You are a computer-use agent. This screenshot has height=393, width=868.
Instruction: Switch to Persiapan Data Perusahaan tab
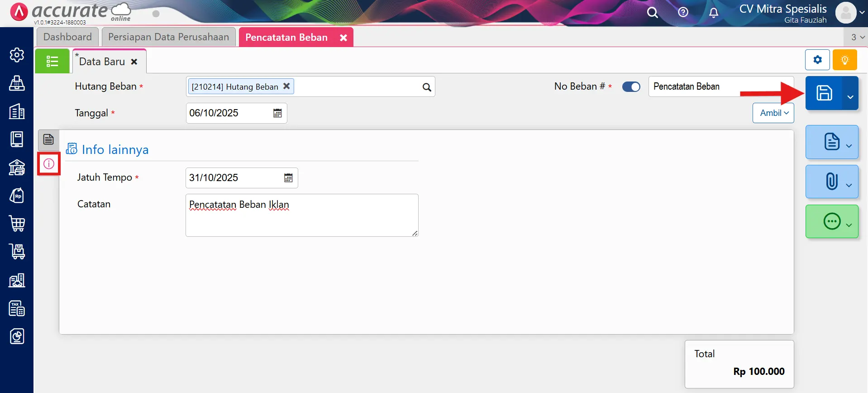pos(168,37)
